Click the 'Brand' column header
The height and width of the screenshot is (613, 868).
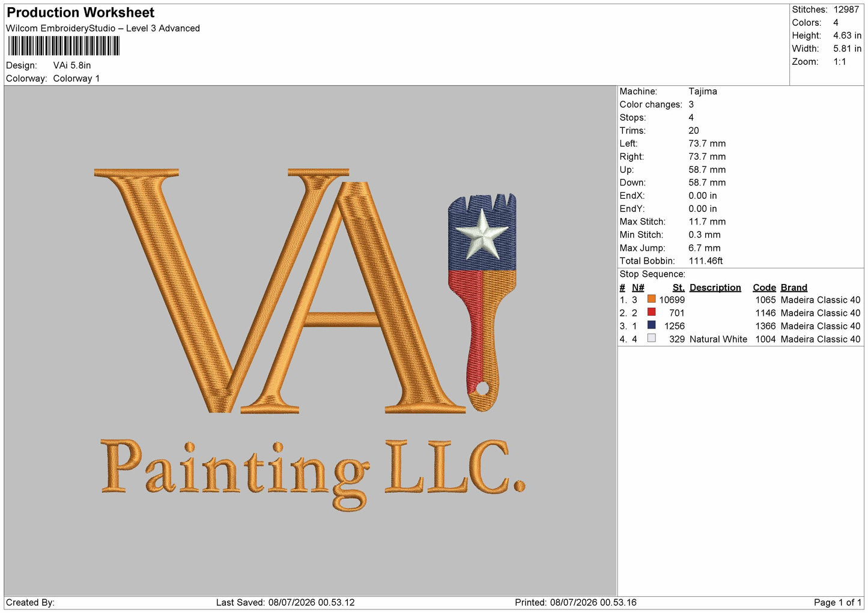tap(794, 288)
